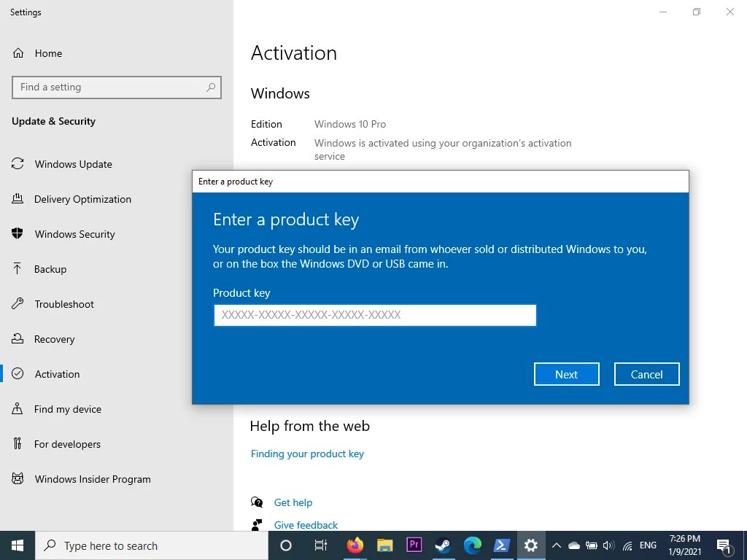Click the Give feedback link
Viewport: 747px width, 560px height.
(x=306, y=525)
